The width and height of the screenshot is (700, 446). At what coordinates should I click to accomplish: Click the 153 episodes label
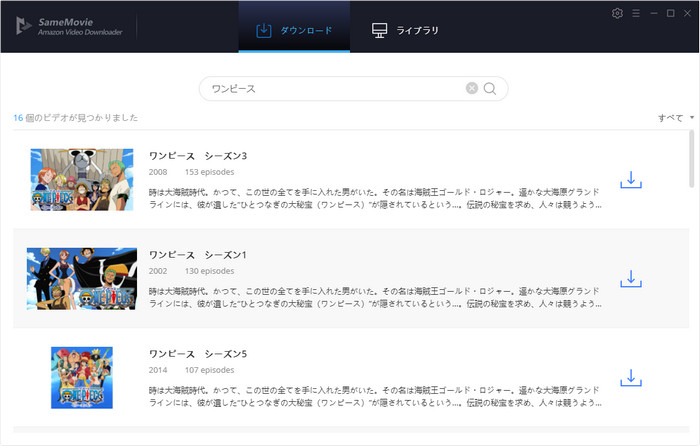(209, 172)
